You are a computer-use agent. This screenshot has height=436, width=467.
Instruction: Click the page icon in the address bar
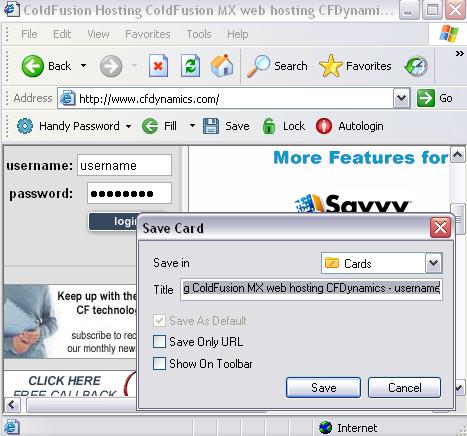[67, 99]
